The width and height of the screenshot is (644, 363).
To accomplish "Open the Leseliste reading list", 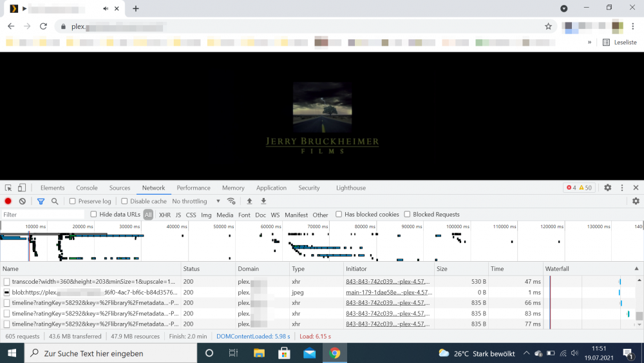I will click(620, 43).
